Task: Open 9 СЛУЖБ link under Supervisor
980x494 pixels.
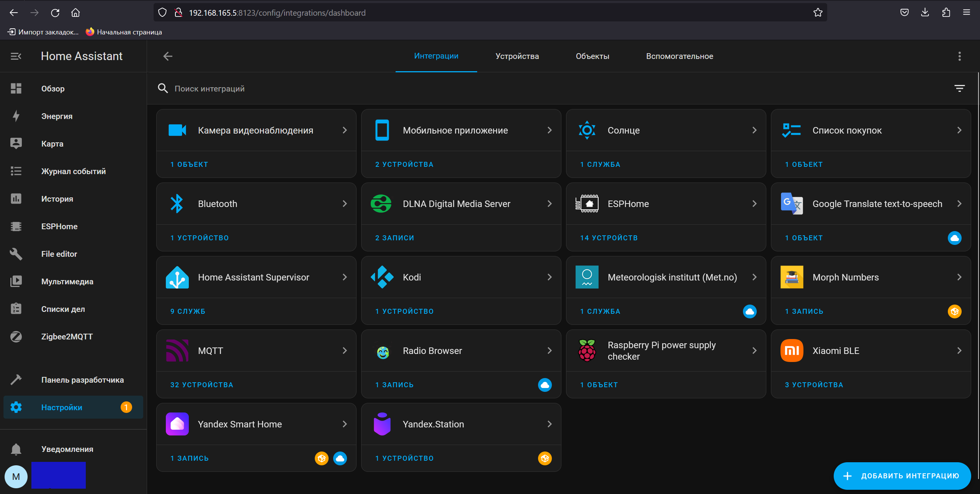Action: (x=188, y=311)
